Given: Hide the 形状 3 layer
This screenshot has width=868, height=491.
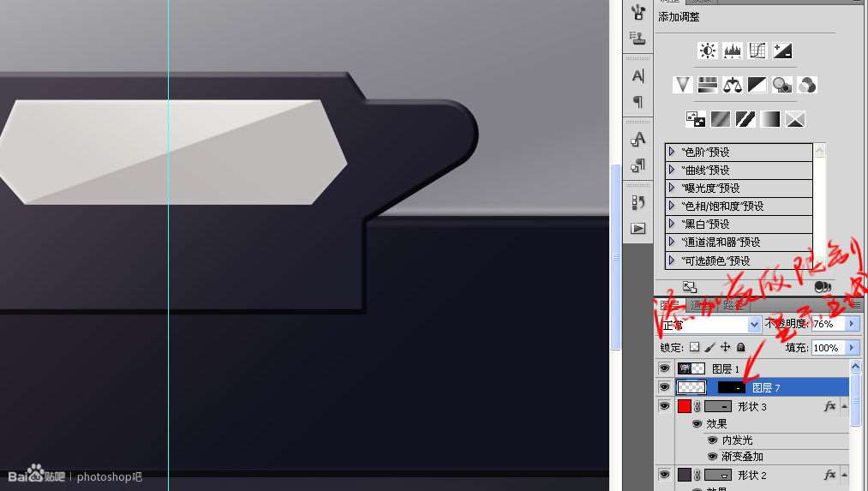Looking at the screenshot, I should point(664,406).
